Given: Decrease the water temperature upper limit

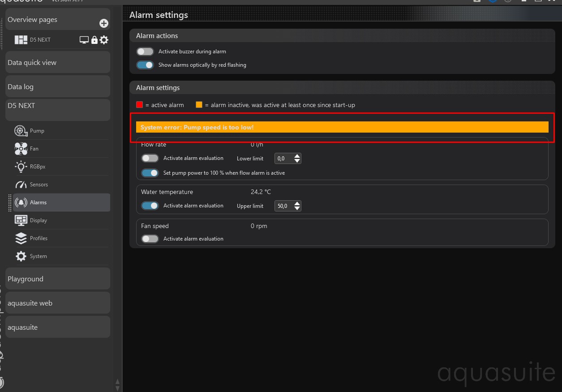Looking at the screenshot, I should tap(297, 208).
